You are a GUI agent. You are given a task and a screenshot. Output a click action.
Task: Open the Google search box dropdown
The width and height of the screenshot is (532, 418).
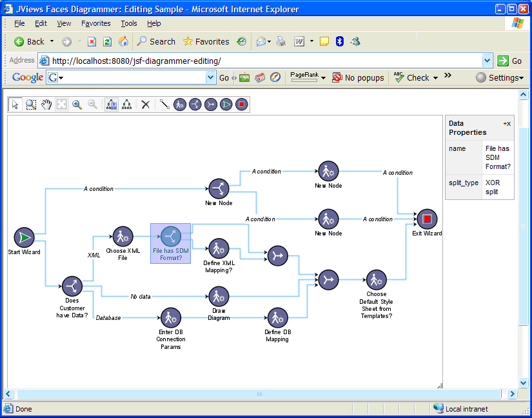(x=211, y=77)
